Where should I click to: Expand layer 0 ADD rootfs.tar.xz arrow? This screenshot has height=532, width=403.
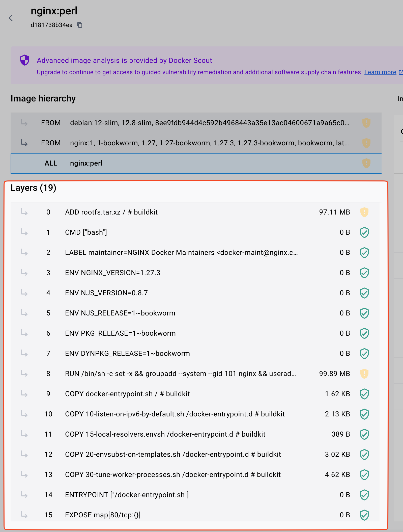pyautogui.click(x=24, y=212)
